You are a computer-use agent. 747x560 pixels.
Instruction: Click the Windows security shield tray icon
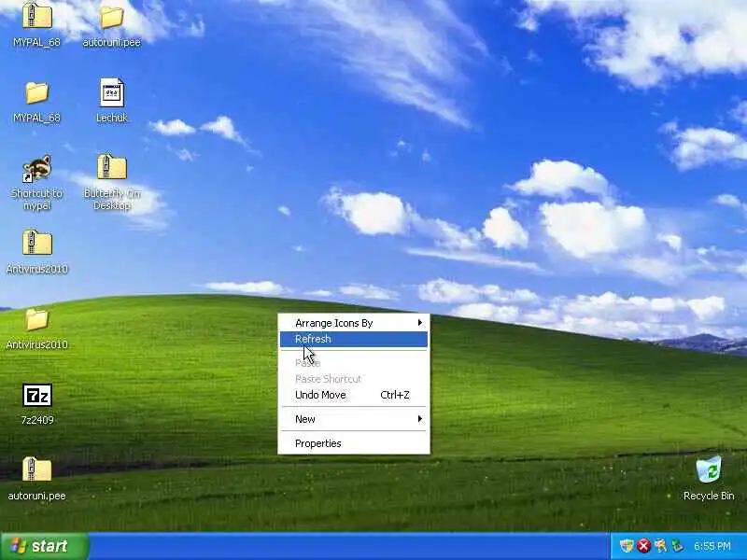tap(626, 546)
